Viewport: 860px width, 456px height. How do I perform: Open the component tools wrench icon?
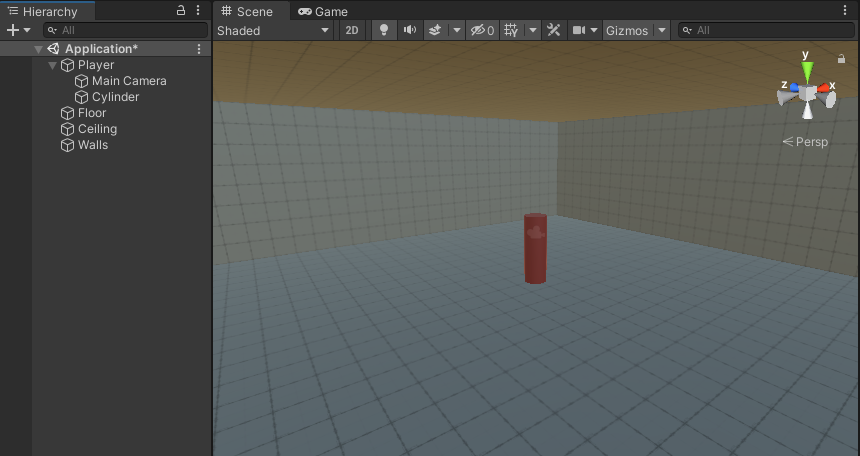tap(553, 30)
